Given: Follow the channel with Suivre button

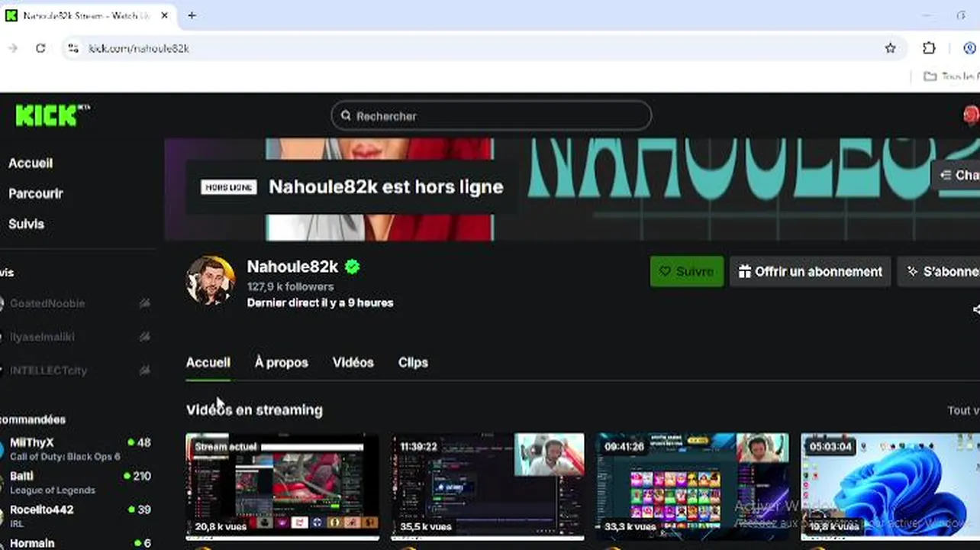Looking at the screenshot, I should [x=687, y=272].
